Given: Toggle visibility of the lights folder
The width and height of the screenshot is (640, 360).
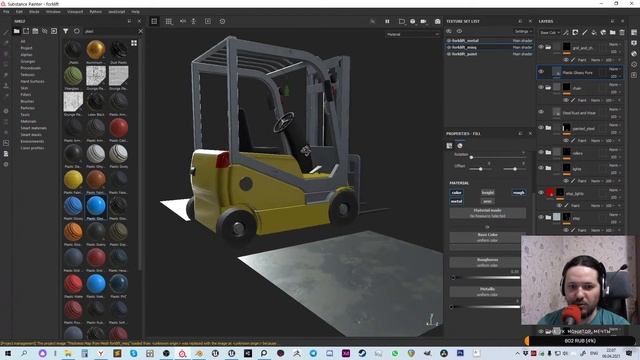Looking at the screenshot, I should coord(541,168).
